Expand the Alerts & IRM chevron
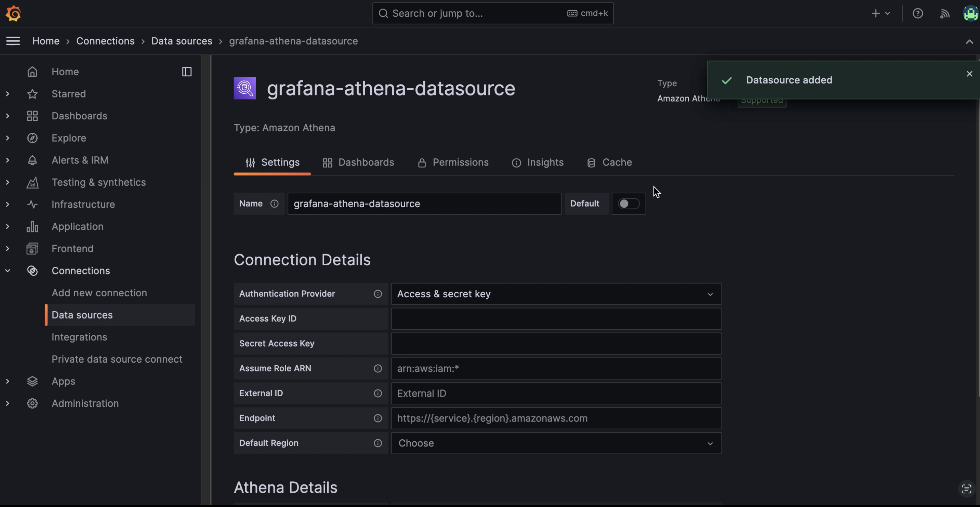 click(8, 160)
